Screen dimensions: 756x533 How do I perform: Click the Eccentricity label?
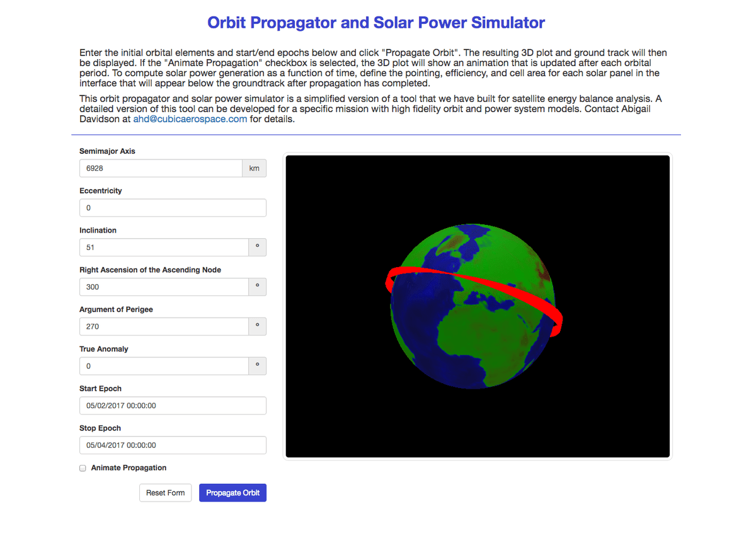[x=101, y=191]
